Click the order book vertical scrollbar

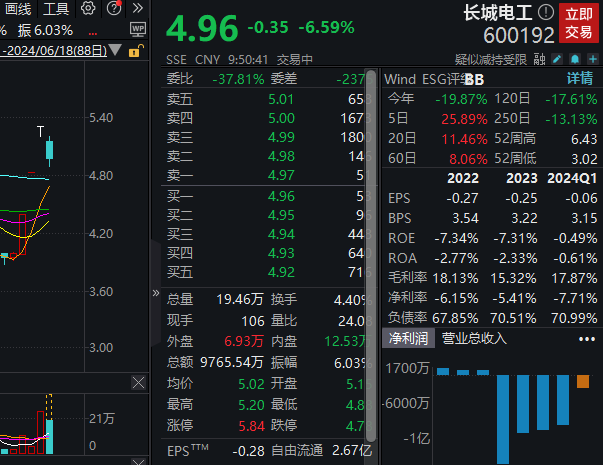click(371, 256)
